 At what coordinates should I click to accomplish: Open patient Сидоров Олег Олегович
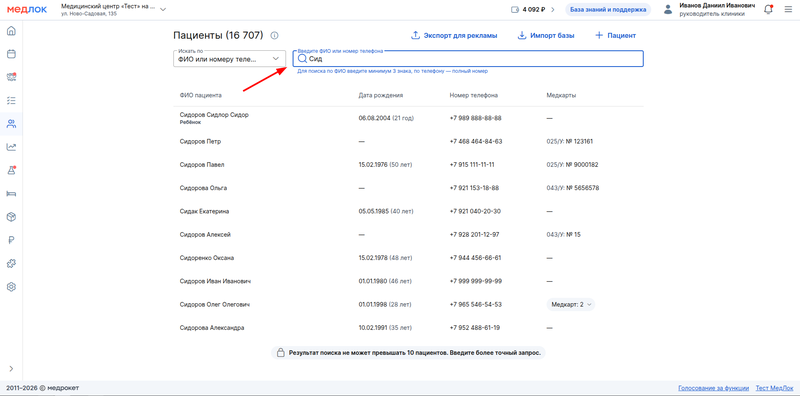(215, 305)
